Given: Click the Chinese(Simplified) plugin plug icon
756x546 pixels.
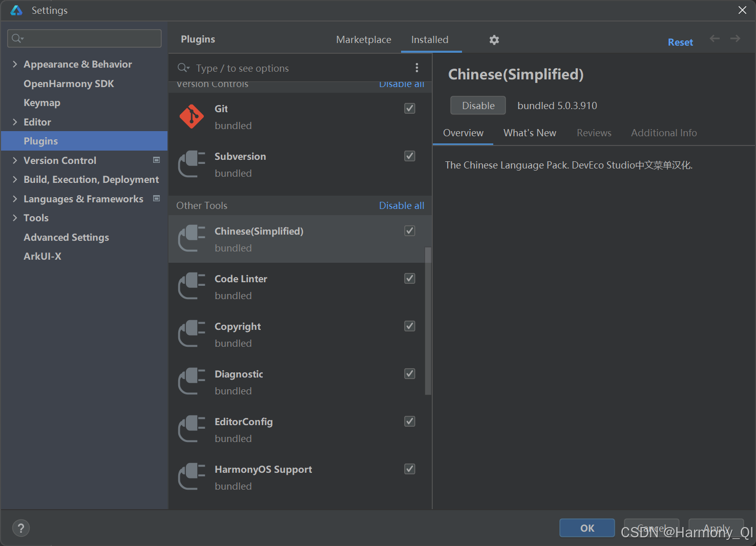Looking at the screenshot, I should pyautogui.click(x=192, y=239).
